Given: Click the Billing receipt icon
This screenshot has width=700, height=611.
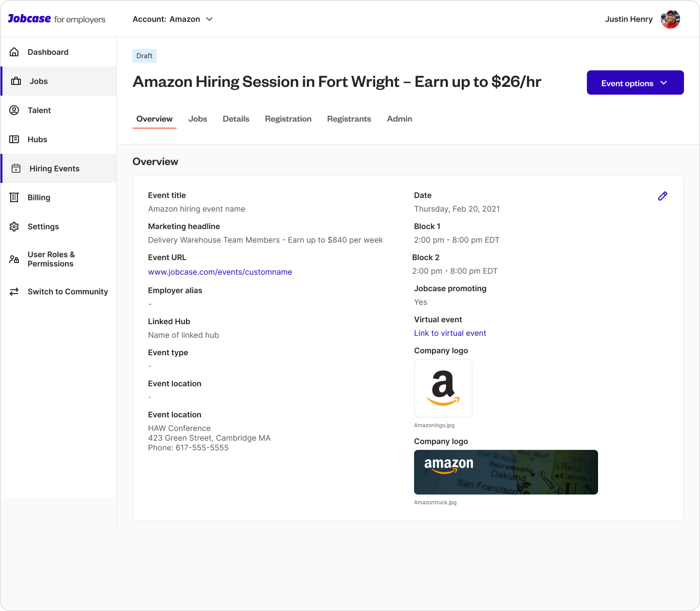Looking at the screenshot, I should [14, 198].
